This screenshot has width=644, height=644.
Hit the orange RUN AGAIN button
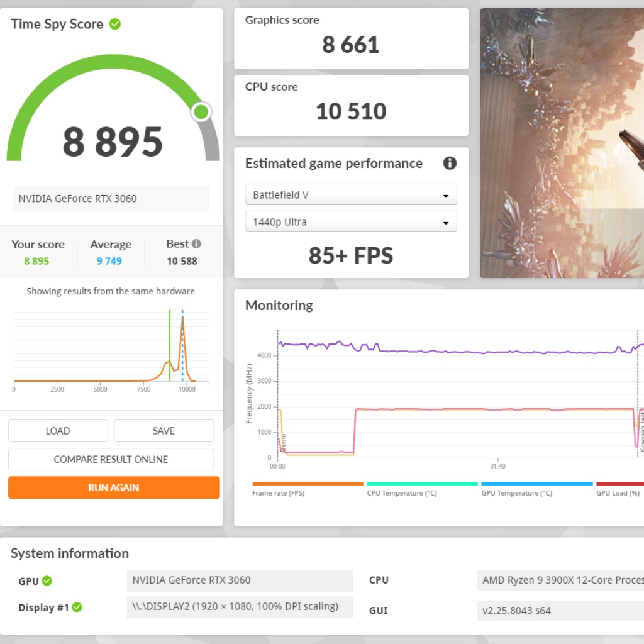[114, 487]
